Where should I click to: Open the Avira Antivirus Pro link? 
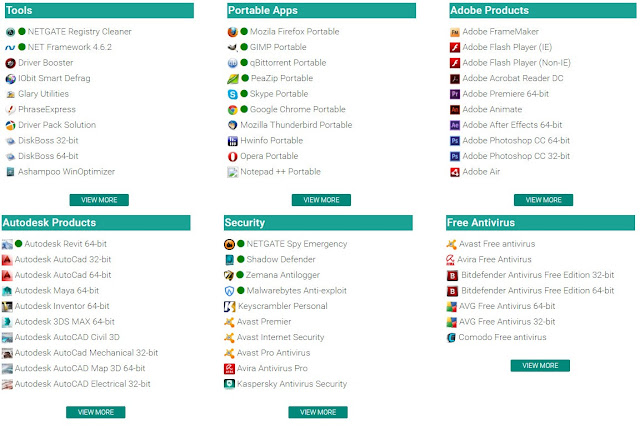(x=272, y=369)
